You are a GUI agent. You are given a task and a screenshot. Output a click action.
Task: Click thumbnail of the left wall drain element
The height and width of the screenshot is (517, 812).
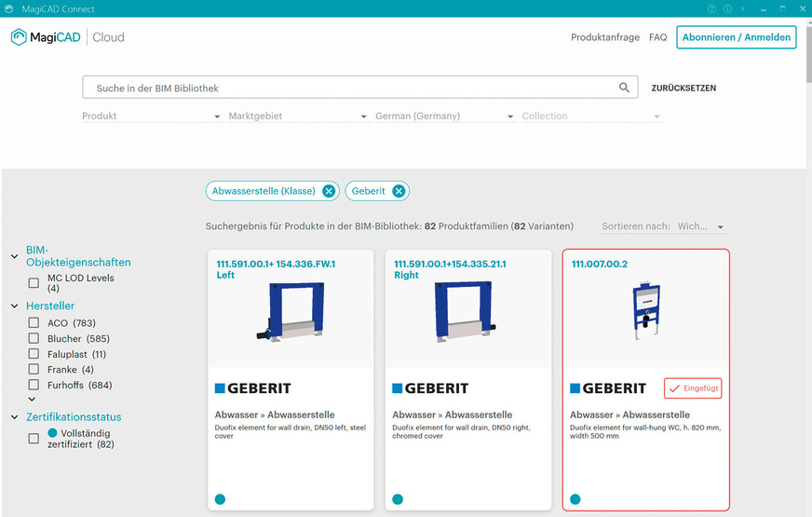pos(291,311)
